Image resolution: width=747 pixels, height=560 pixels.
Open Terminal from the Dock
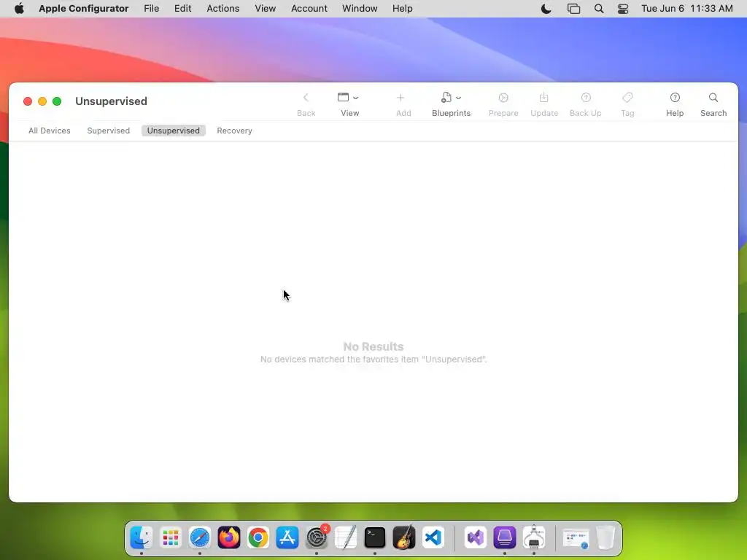375,537
